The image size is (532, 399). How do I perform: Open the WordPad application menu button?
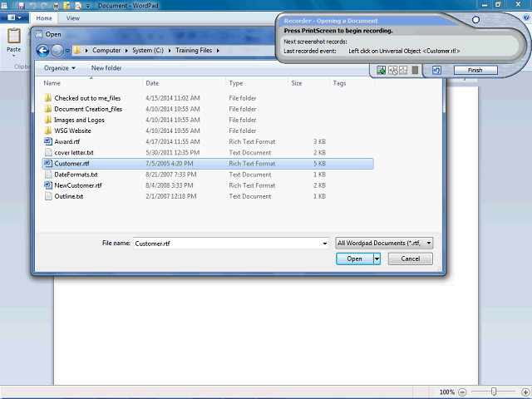[14, 17]
